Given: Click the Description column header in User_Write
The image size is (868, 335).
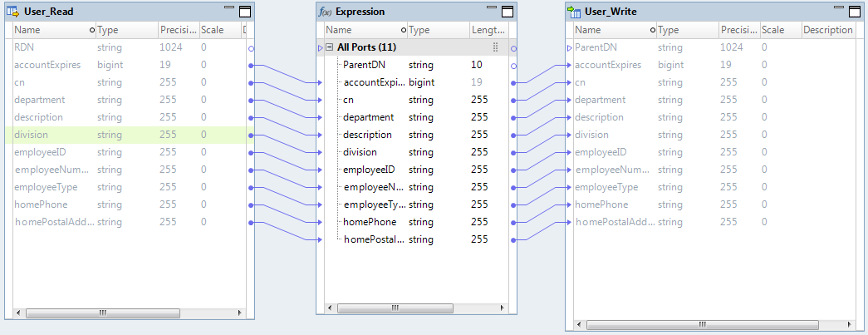Looking at the screenshot, I should pyautogui.click(x=827, y=29).
